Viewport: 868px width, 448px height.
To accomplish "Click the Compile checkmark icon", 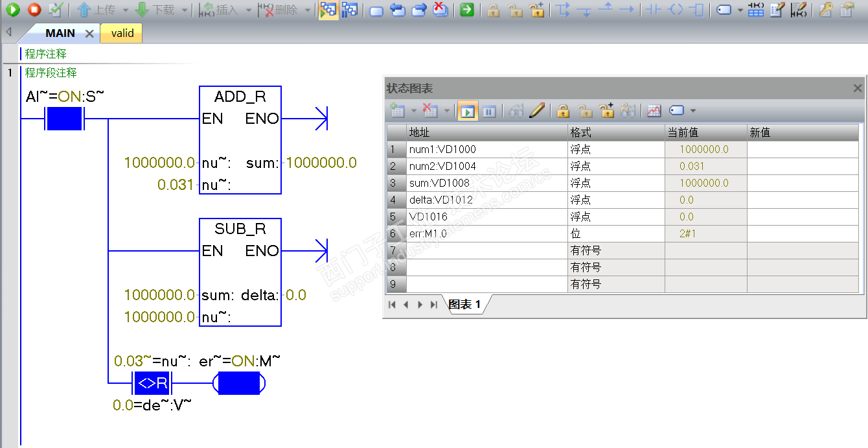I will click(x=56, y=10).
